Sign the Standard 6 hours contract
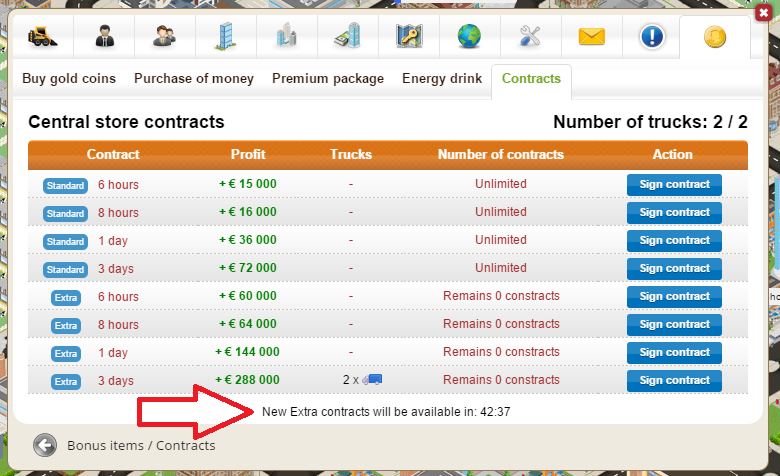The image size is (780, 476). pyautogui.click(x=673, y=185)
